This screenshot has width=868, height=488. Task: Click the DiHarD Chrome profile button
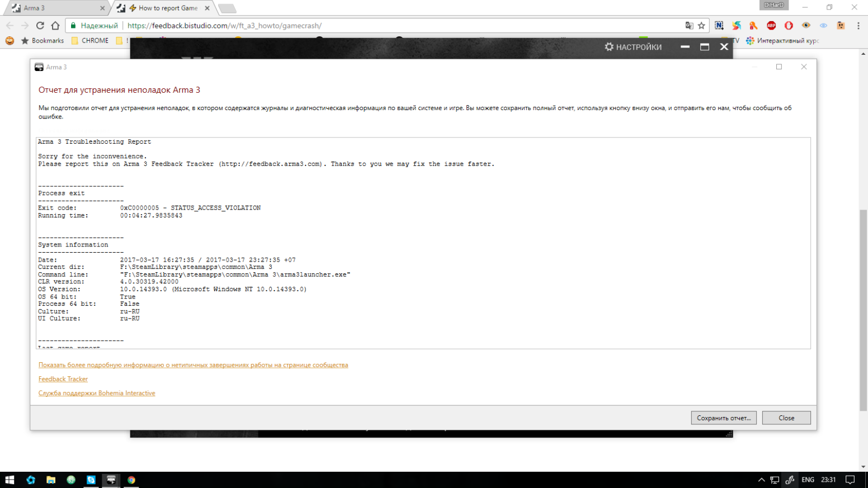[774, 5]
